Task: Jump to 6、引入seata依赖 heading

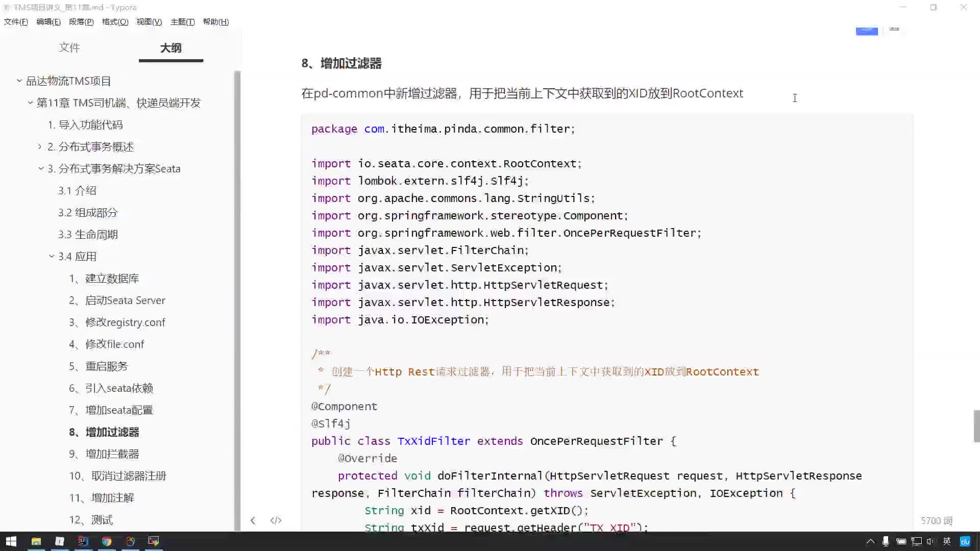Action: tap(111, 388)
